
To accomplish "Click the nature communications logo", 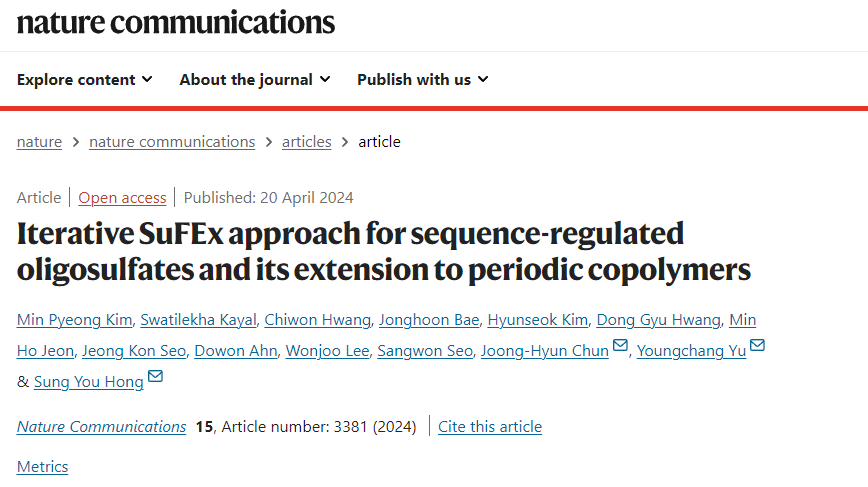I will (x=175, y=23).
